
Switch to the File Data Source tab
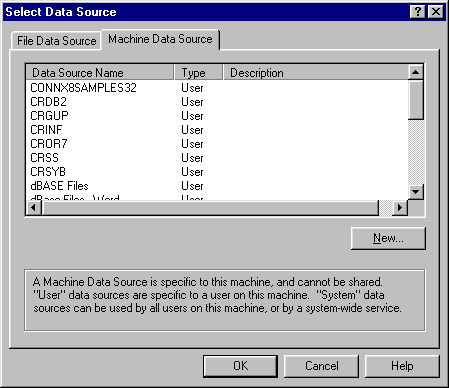pos(56,41)
